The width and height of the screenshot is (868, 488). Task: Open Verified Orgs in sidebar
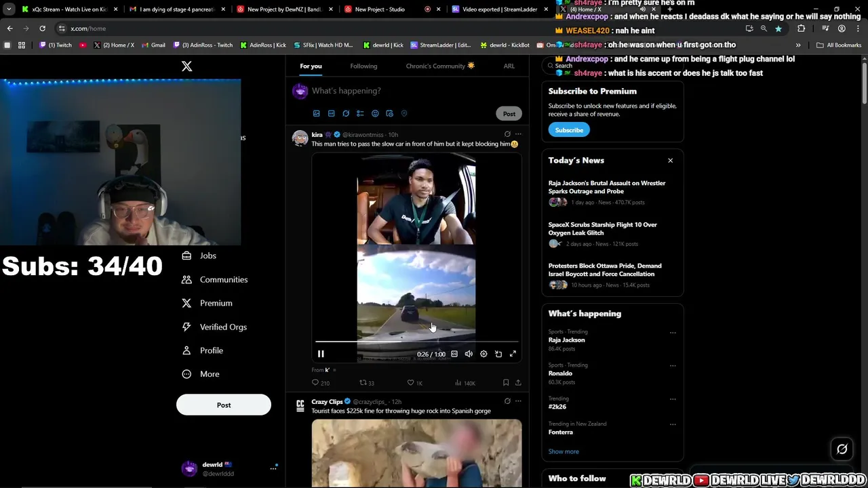214,327
